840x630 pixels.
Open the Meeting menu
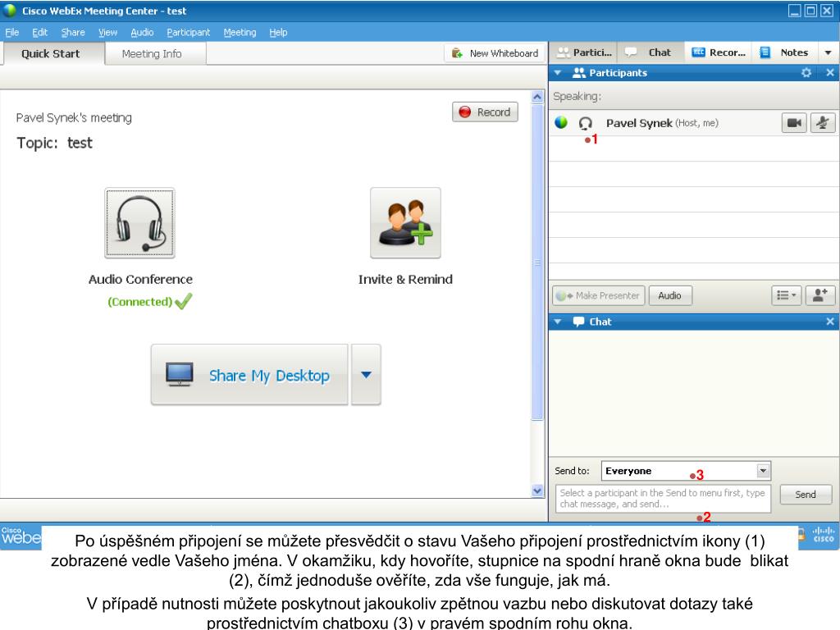(240, 32)
